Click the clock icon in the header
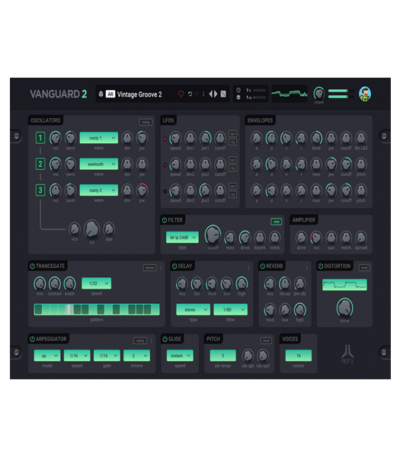This screenshot has height=457, width=400. click(238, 90)
